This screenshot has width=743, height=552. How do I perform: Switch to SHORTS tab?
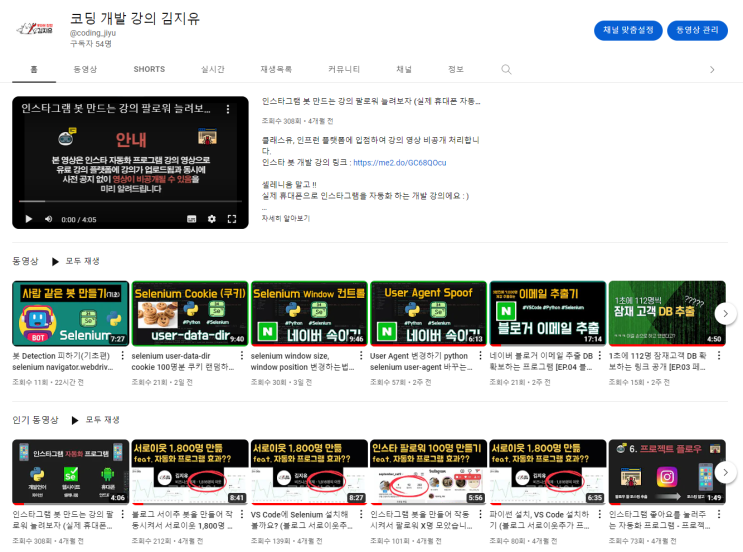tap(149, 69)
